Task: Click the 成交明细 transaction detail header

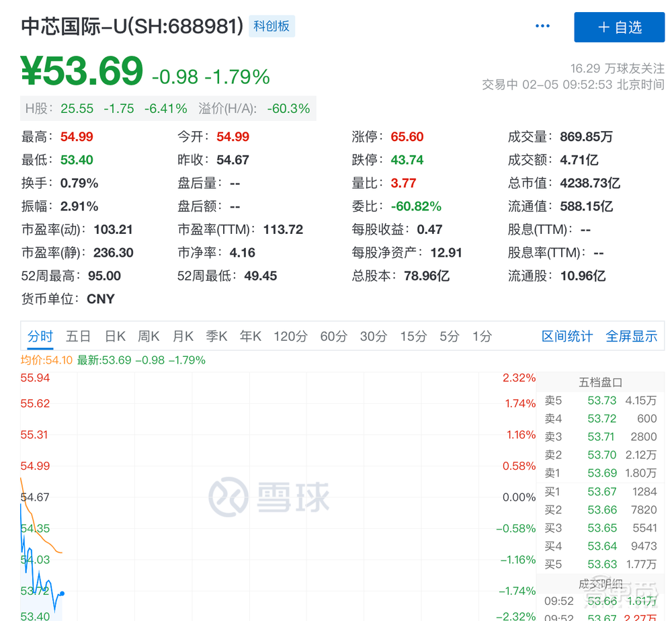Action: coord(599,583)
